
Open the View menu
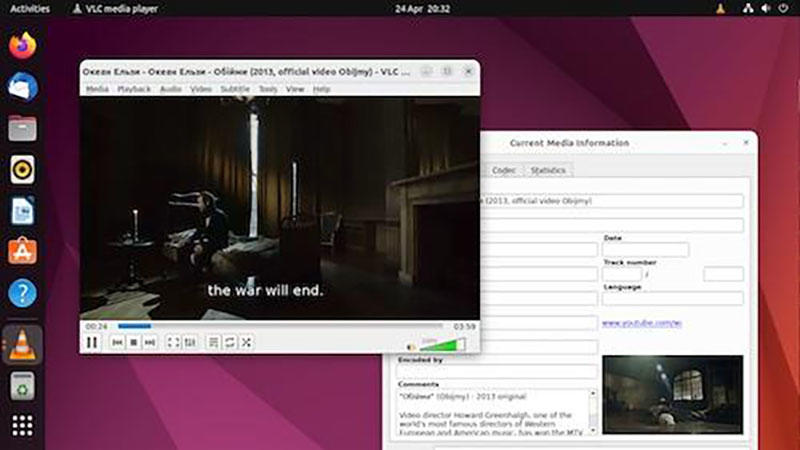(x=295, y=89)
